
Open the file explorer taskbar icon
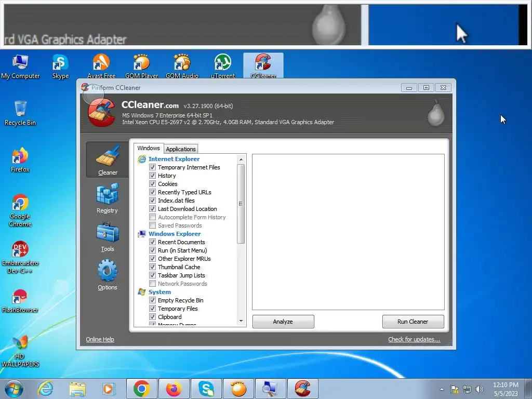77,389
